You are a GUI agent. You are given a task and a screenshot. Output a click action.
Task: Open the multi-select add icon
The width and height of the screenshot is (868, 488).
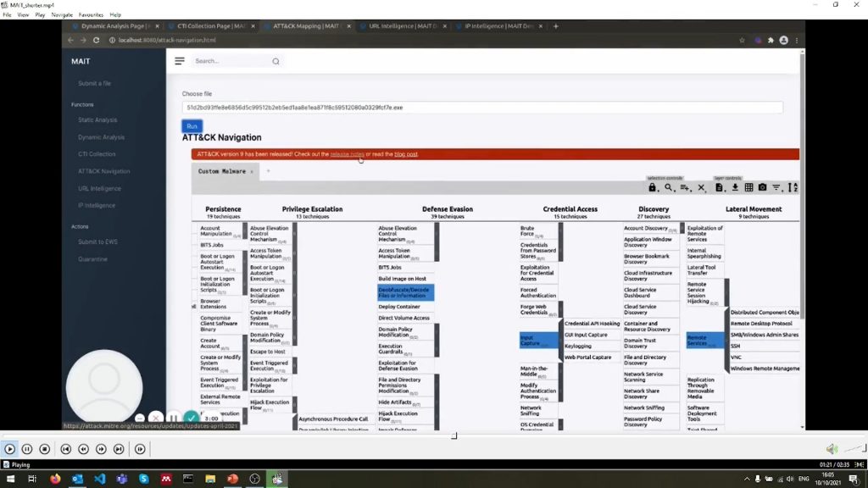pos(685,187)
